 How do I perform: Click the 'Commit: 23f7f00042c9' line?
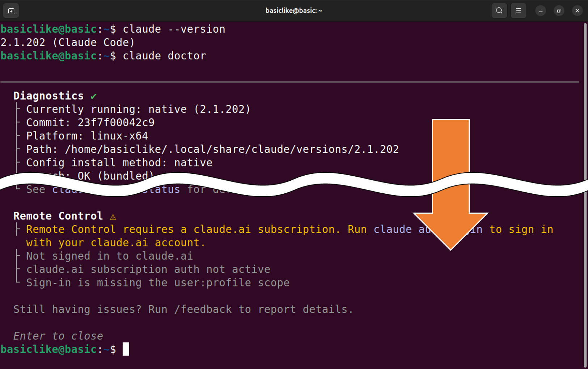[x=90, y=123]
